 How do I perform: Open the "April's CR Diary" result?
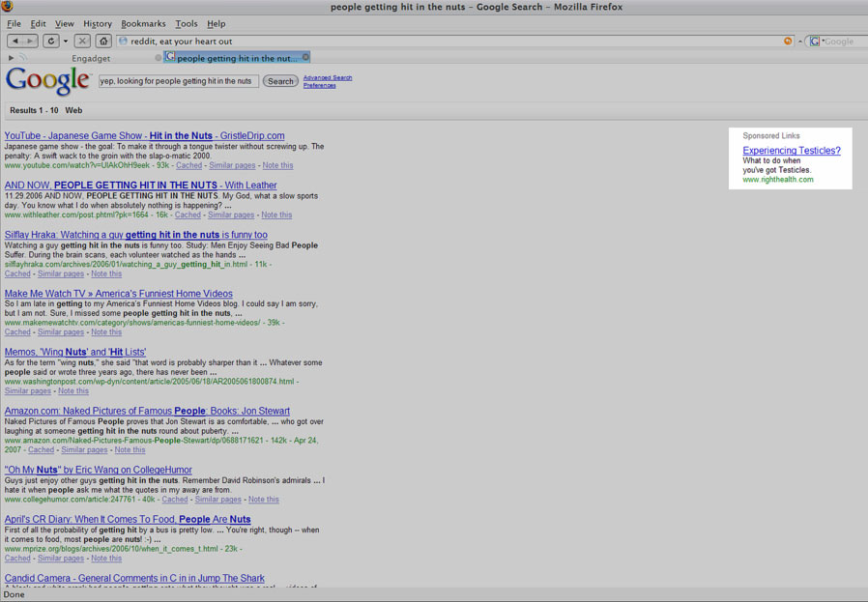[x=128, y=519]
